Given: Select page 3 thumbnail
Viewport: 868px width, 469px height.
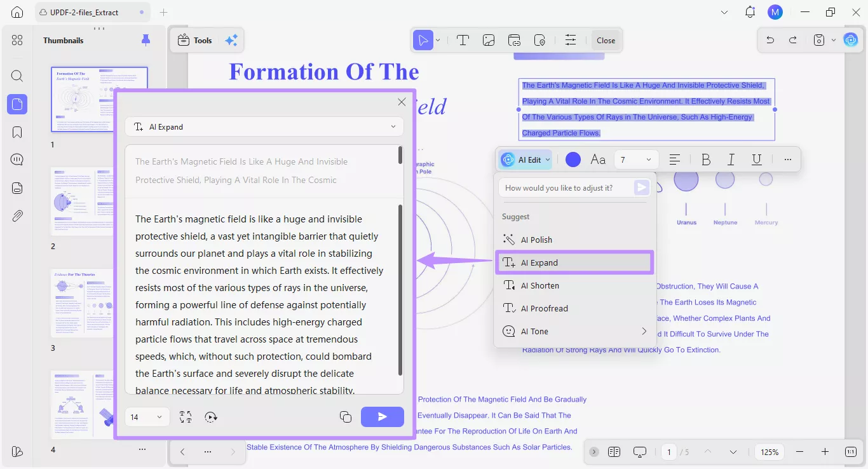Looking at the screenshot, I should 83,303.
